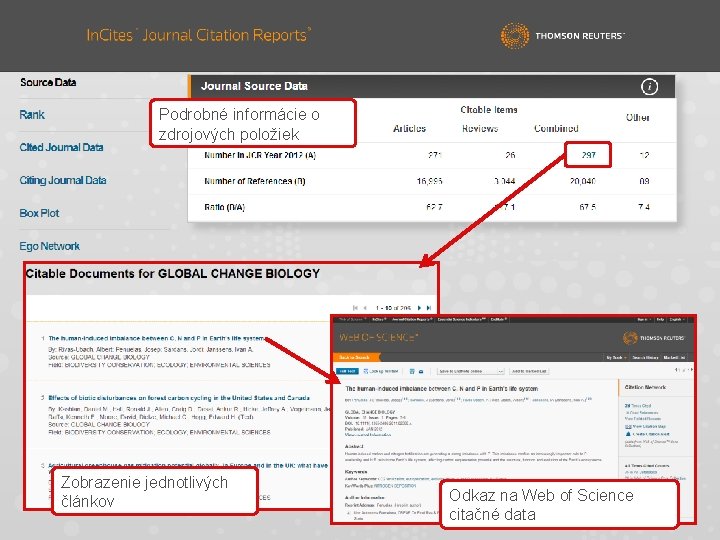Open the Save to EndNote online dropdown
720x540 pixels.
(x=471, y=371)
